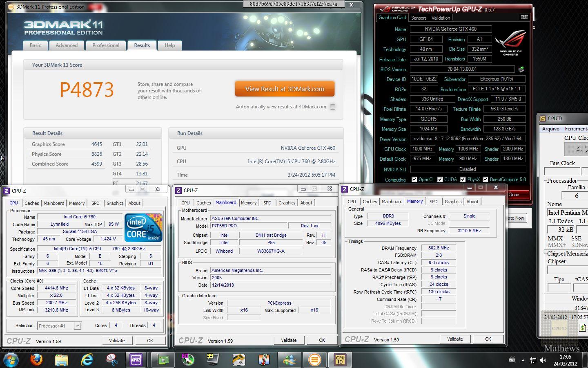
Task: Open the Arquivo menu in CPUID
Action: [551, 129]
